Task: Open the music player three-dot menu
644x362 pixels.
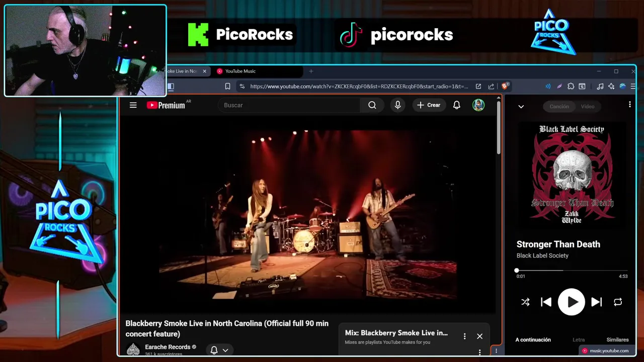Action: click(629, 105)
